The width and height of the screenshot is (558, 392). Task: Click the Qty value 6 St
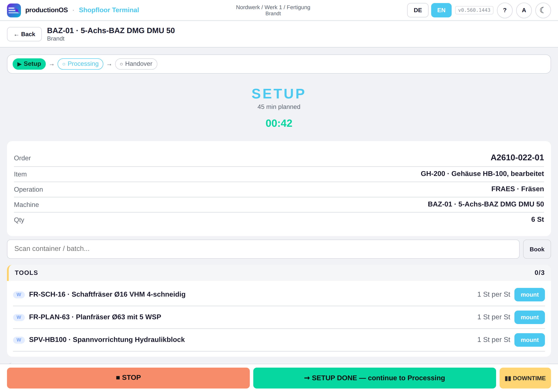coord(537,219)
